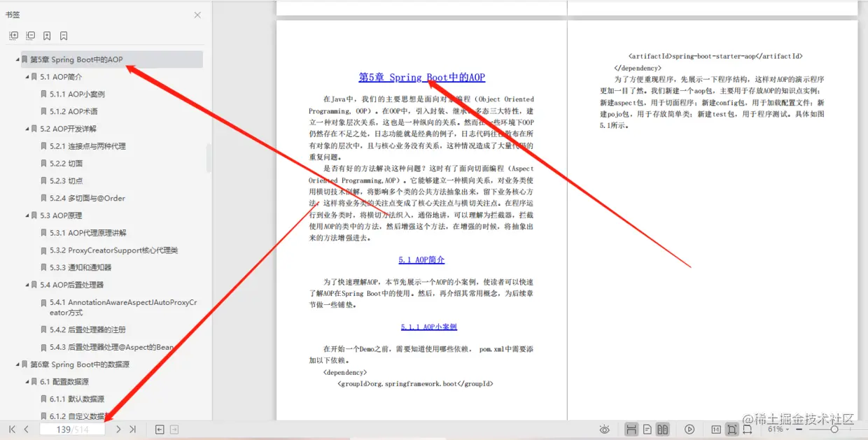Toggle continuous scrolling mode
Image resolution: width=868 pixels, height=440 pixels.
(631, 430)
